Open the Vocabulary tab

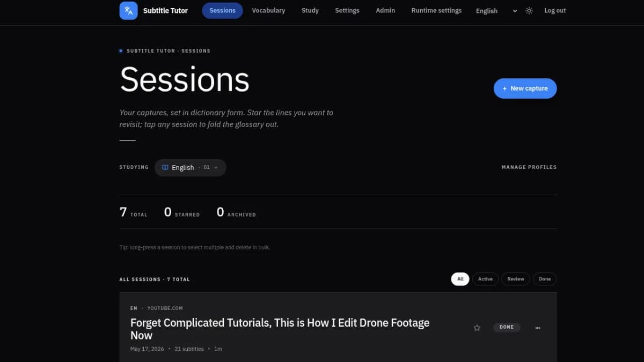pyautogui.click(x=268, y=10)
